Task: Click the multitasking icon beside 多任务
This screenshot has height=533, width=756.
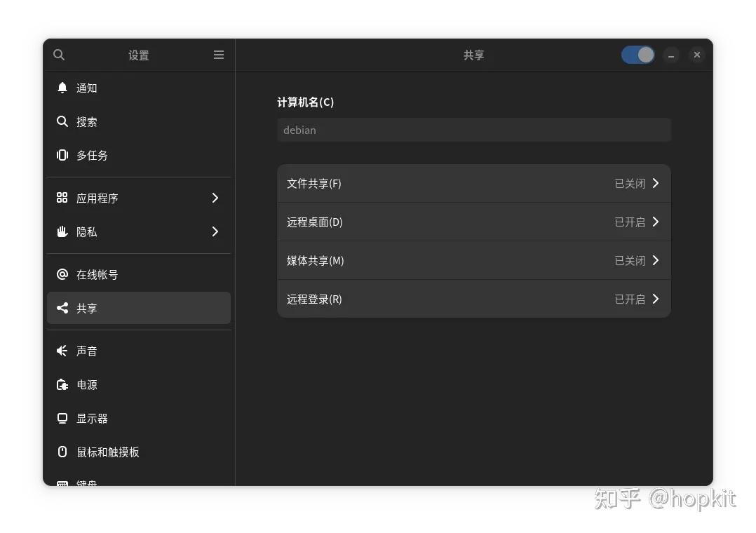Action: point(62,155)
